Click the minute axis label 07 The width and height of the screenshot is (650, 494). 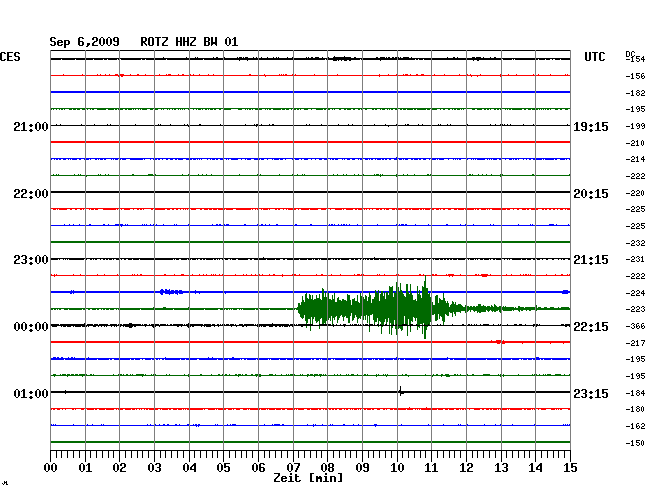293,467
